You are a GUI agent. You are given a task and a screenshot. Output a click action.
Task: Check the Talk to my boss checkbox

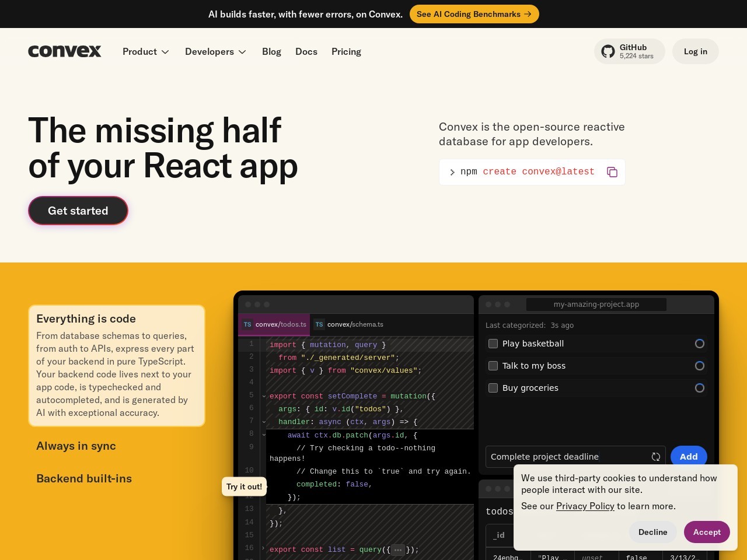point(493,366)
